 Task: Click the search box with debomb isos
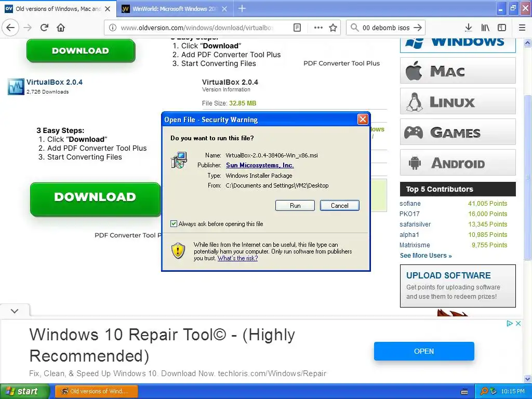tap(385, 28)
